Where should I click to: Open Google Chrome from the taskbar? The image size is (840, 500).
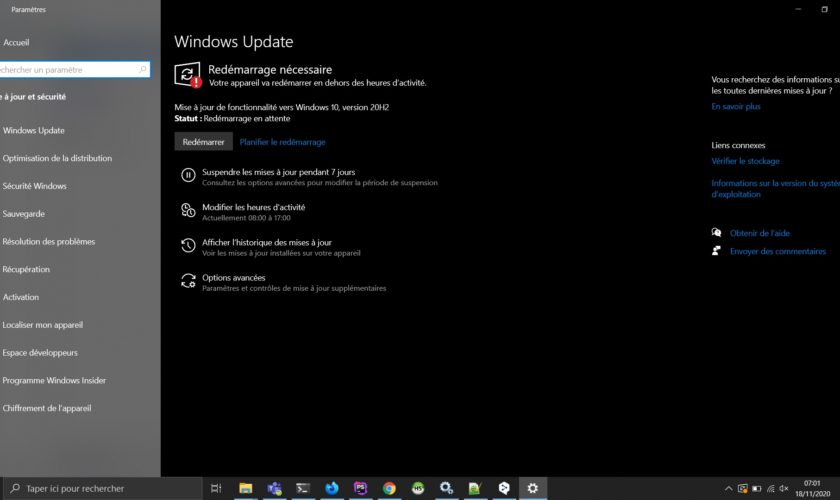389,488
